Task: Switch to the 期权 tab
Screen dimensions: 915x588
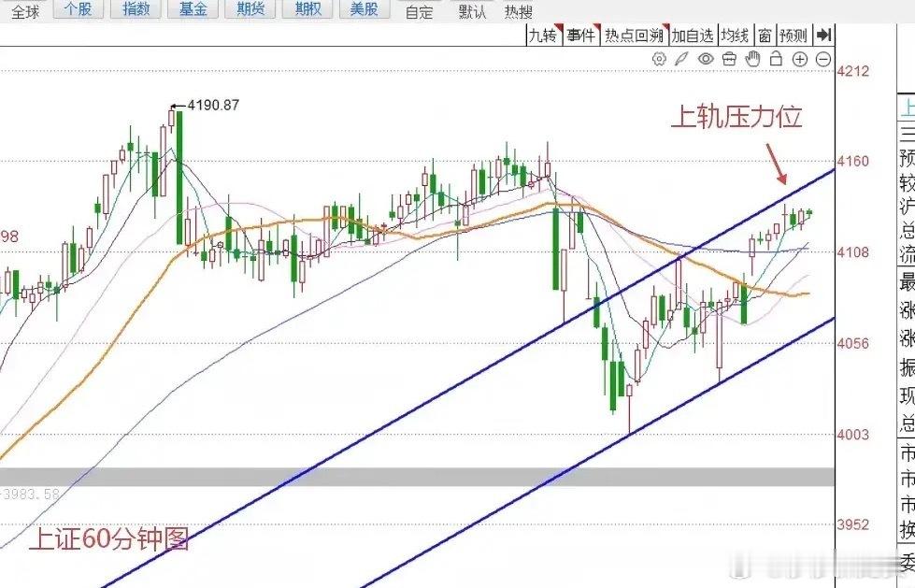Action: click(307, 8)
